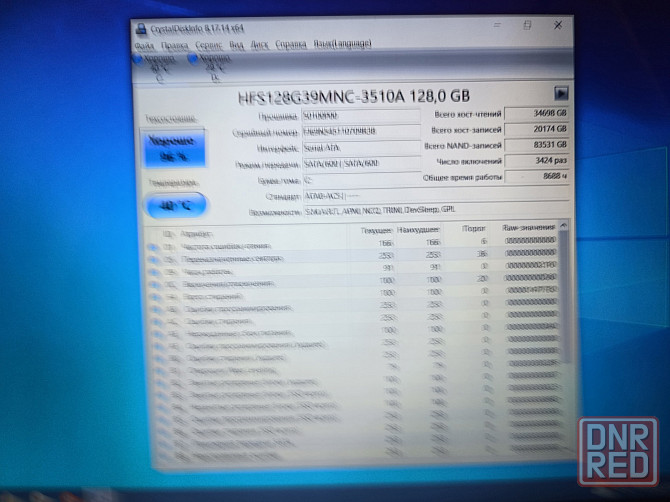
Task: Select the Переназначенные сектора attribute row
Action: pyautogui.click(x=352, y=256)
